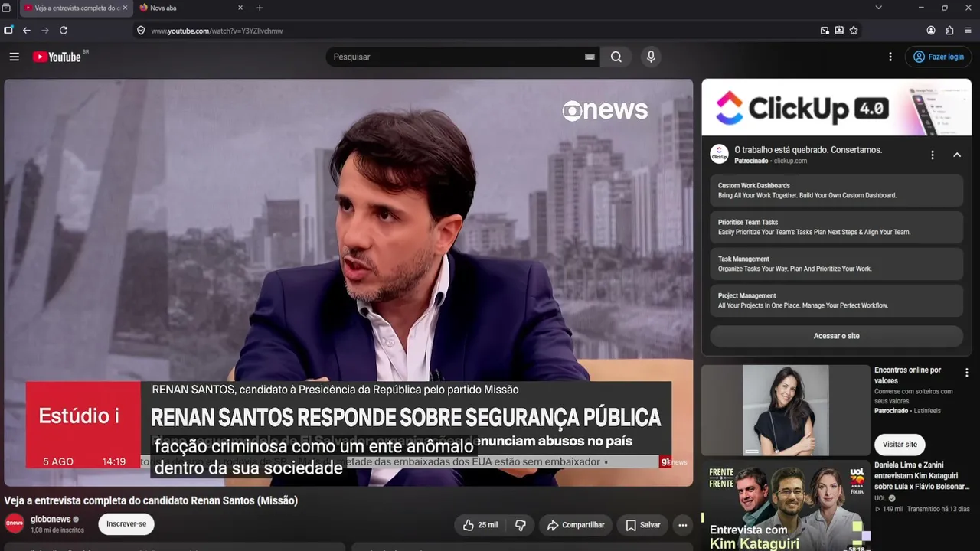Screen dimensions: 980x551
Task: Open the browser account profile icon
Action: pos(931,31)
